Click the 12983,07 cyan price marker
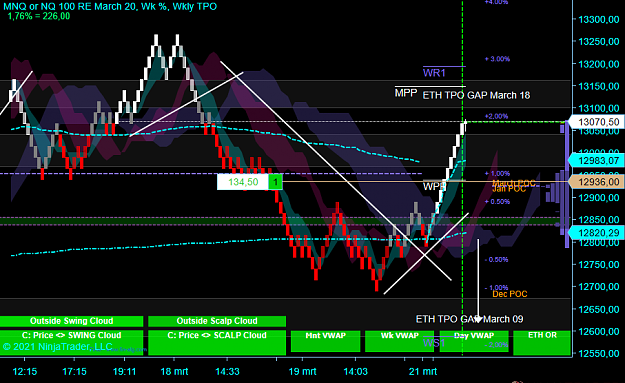 (x=596, y=161)
